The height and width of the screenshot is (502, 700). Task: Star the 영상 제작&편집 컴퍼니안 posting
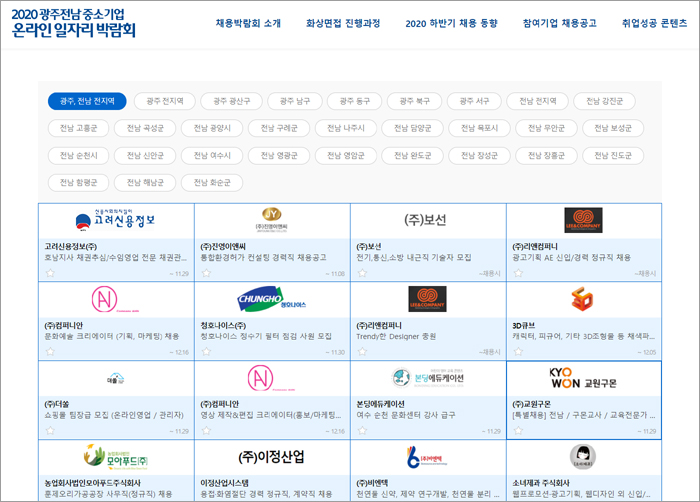[206, 431]
